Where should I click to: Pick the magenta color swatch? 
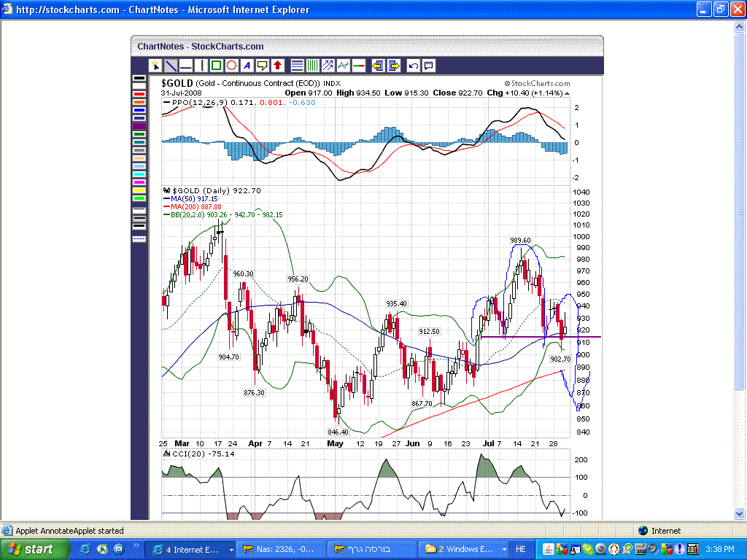tap(139, 182)
